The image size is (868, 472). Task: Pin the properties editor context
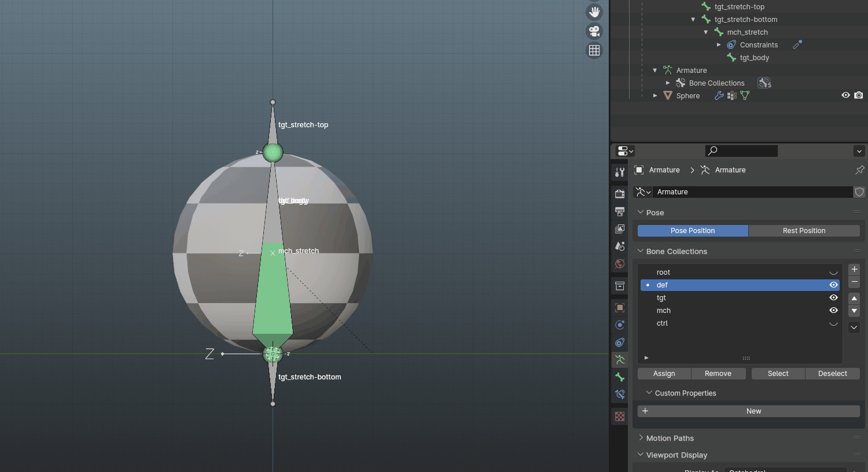coord(859,170)
